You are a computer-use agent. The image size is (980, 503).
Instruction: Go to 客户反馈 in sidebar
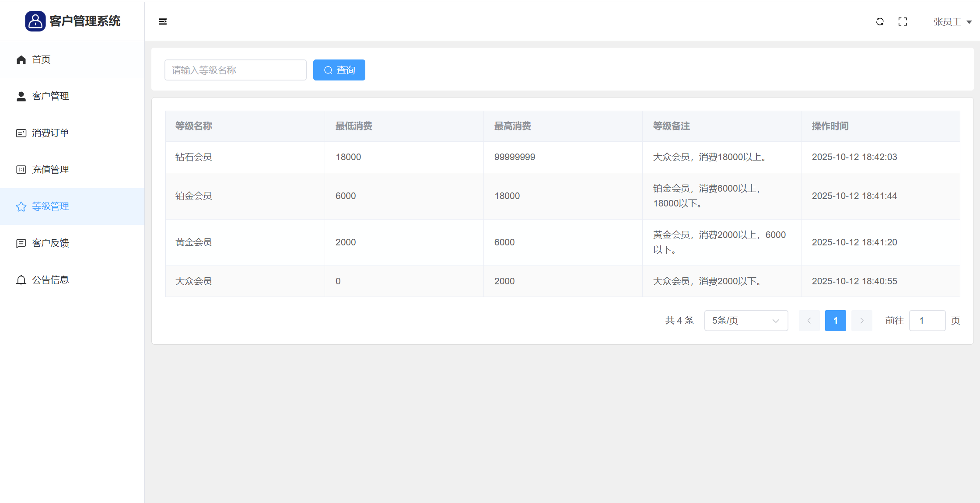coord(50,243)
